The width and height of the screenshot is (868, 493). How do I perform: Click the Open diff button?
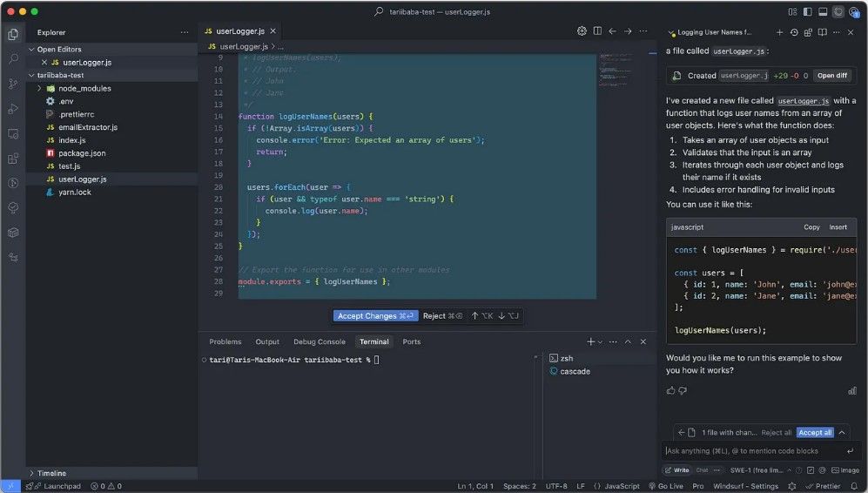click(x=832, y=76)
